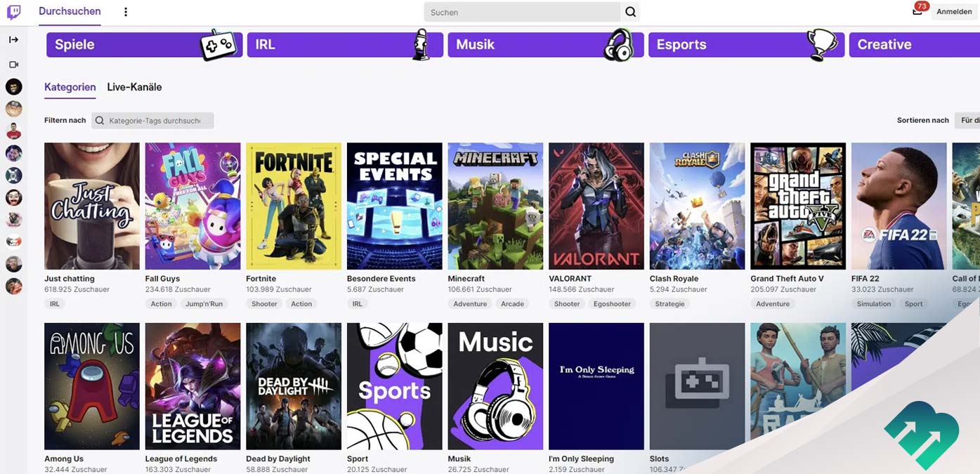
Task: Click the League of Legends title link
Action: click(181, 459)
